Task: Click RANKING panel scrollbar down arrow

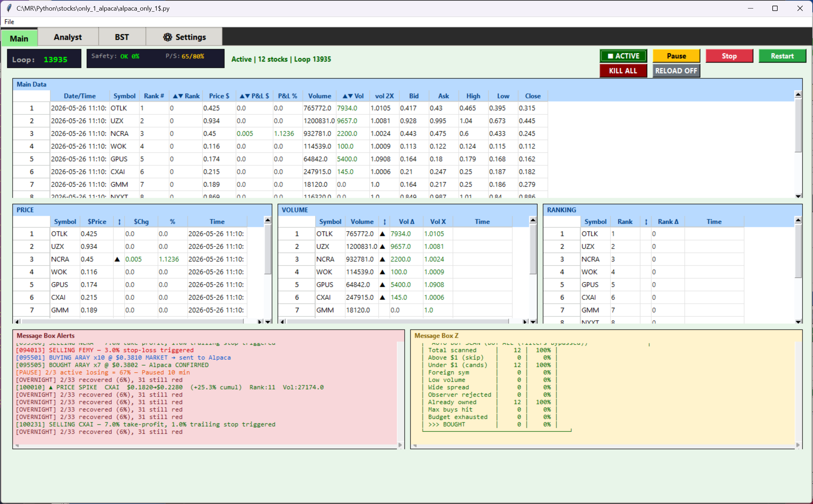Action: [798, 322]
